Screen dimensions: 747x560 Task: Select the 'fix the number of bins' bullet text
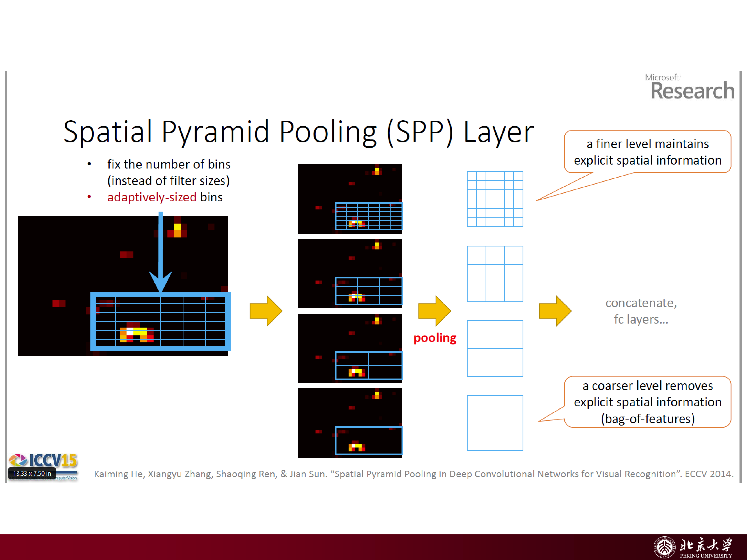click(x=169, y=172)
